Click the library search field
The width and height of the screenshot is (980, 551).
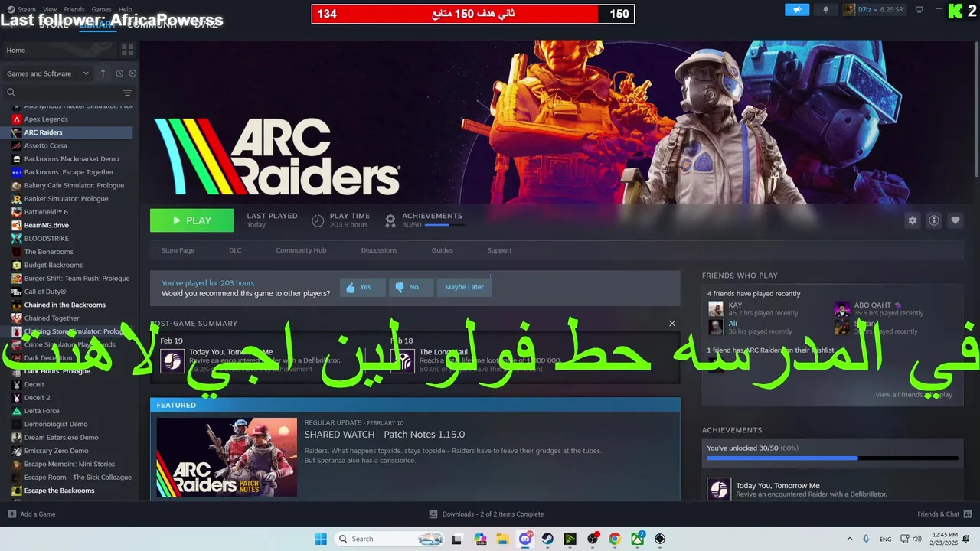tap(61, 93)
